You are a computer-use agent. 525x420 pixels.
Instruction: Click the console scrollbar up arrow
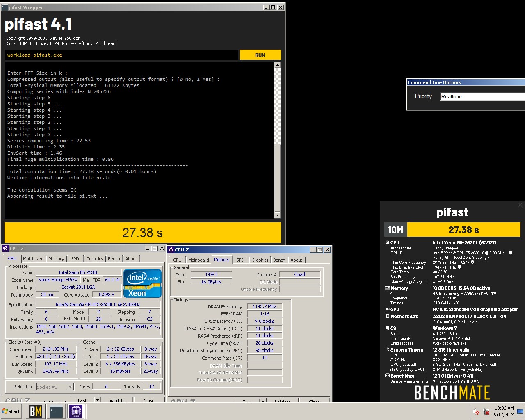pyautogui.click(x=277, y=65)
